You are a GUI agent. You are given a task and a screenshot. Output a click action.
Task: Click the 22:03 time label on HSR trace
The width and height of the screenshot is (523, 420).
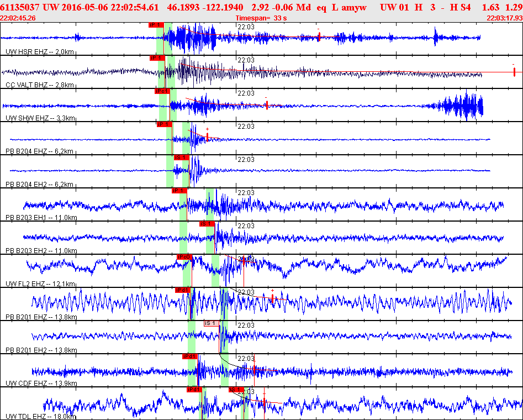(246, 27)
